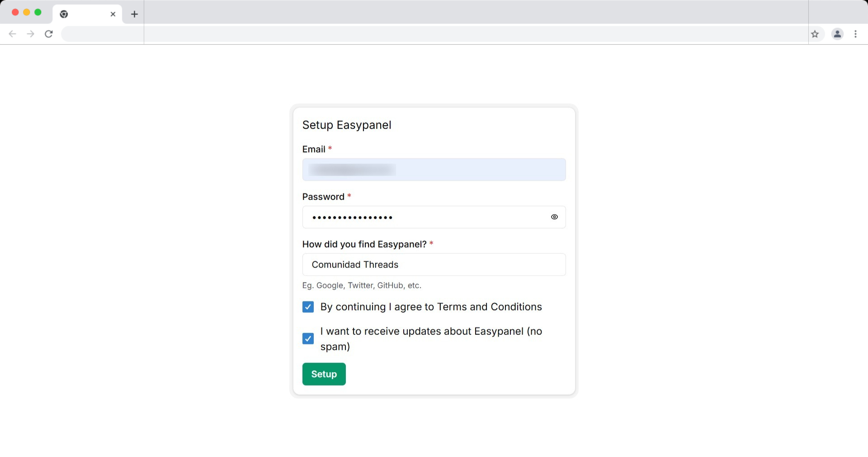
Task: Click the 'I want to receive updates about Easypanel' label
Action: (431, 339)
